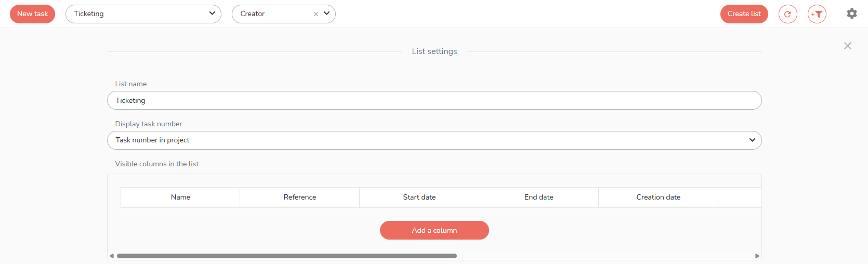Click the horizontal scrollbar thumb
Viewport: 868px width, 264px height.
286,256
